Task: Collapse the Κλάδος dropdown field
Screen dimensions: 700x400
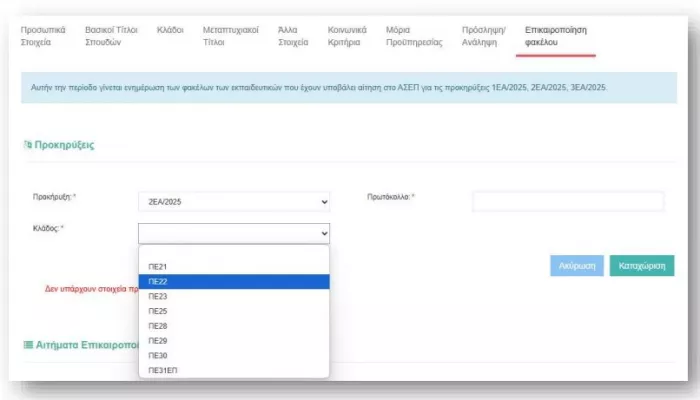Action: tap(234, 233)
